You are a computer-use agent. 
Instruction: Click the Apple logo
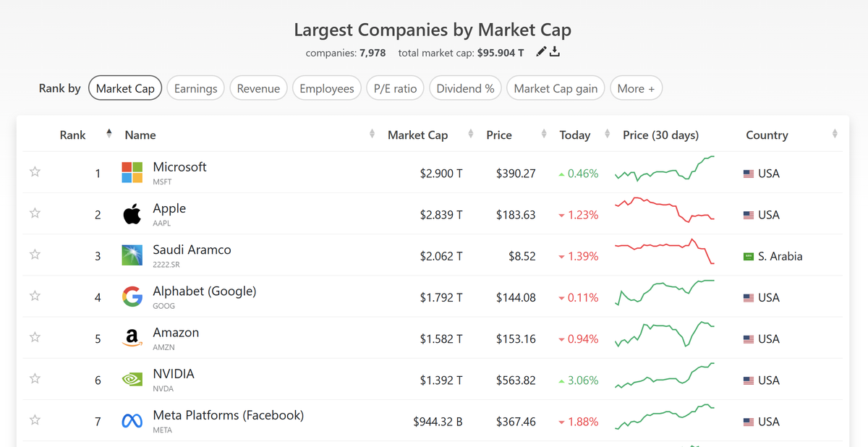tap(132, 213)
